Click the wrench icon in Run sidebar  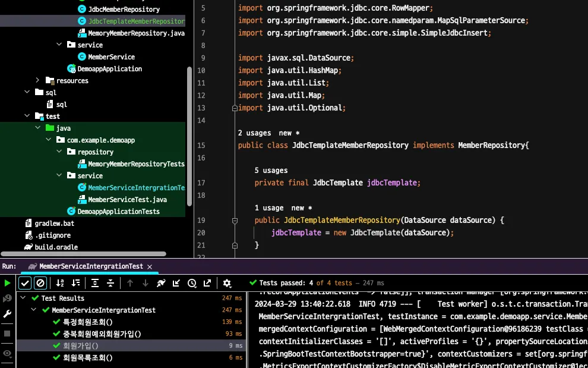(7, 314)
